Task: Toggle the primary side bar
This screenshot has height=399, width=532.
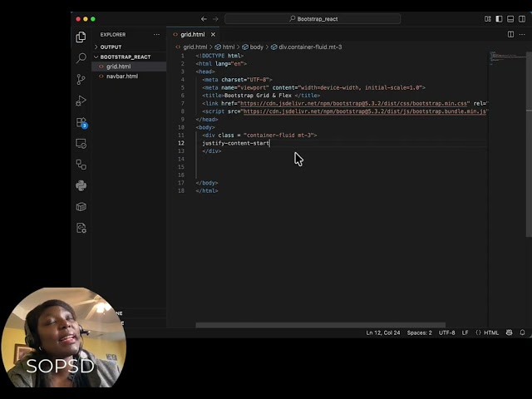Action: (499, 19)
